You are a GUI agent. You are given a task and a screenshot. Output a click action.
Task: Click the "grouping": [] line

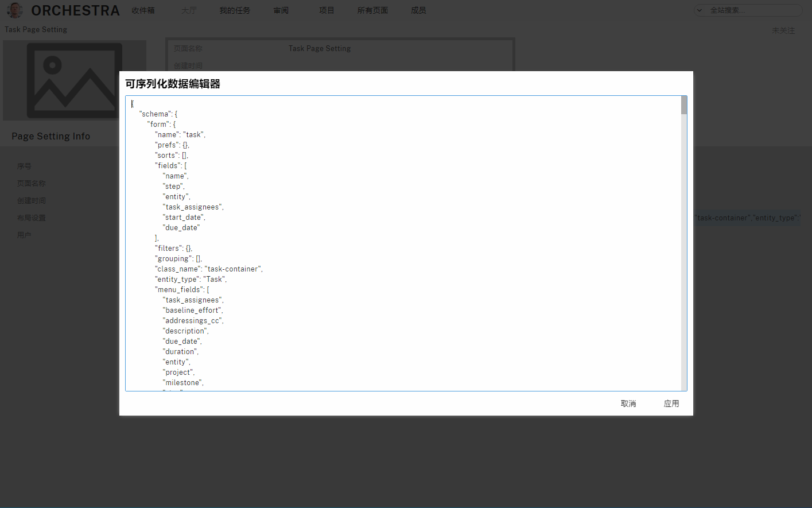(178, 259)
